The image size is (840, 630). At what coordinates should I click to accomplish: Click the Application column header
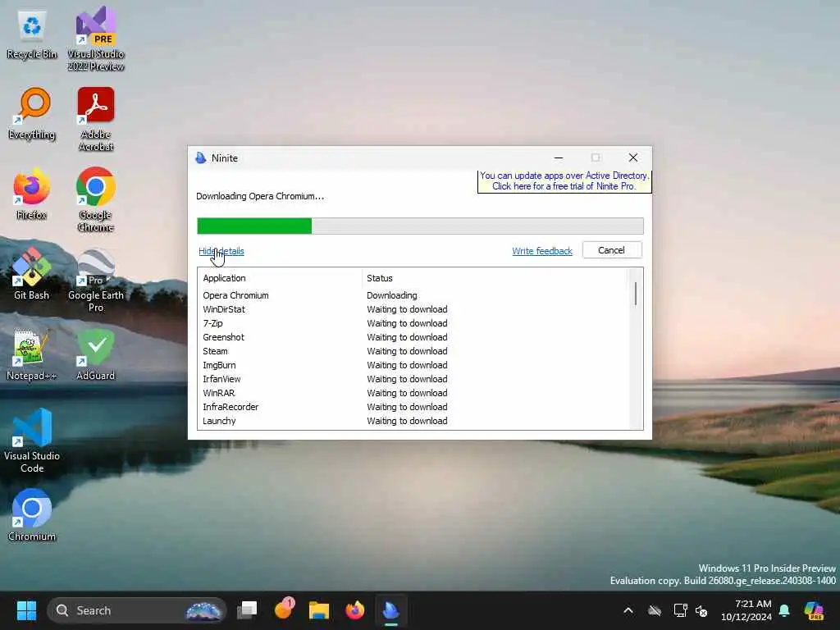tap(279, 278)
